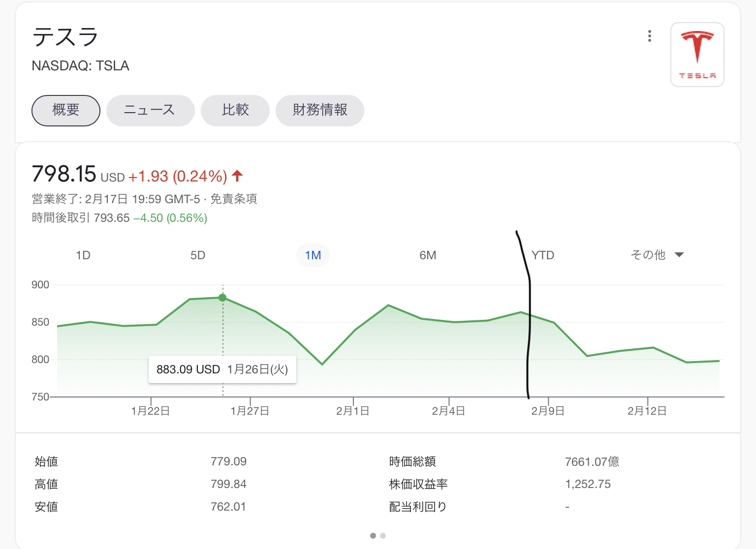This screenshot has width=756, height=549.
Task: Open the three-dot more options menu
Action: [650, 36]
